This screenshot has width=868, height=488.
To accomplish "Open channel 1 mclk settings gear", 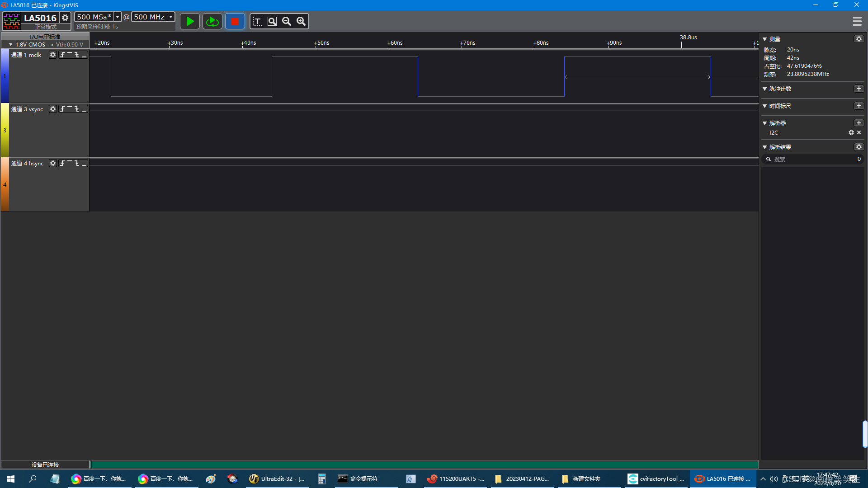I will (53, 55).
